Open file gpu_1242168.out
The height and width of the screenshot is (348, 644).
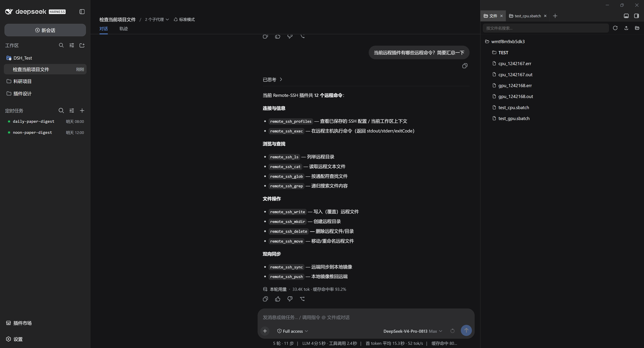point(512,96)
